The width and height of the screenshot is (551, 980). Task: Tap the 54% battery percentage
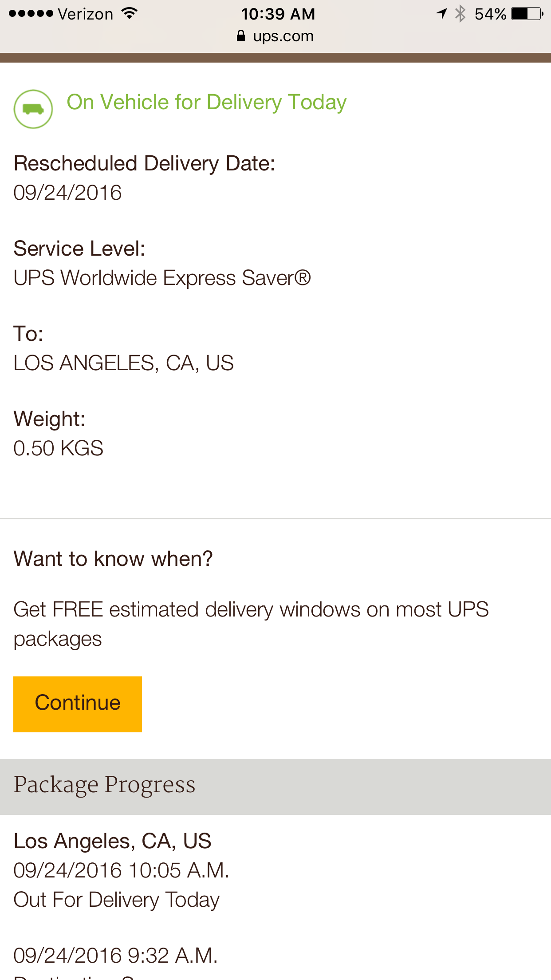[x=490, y=14]
